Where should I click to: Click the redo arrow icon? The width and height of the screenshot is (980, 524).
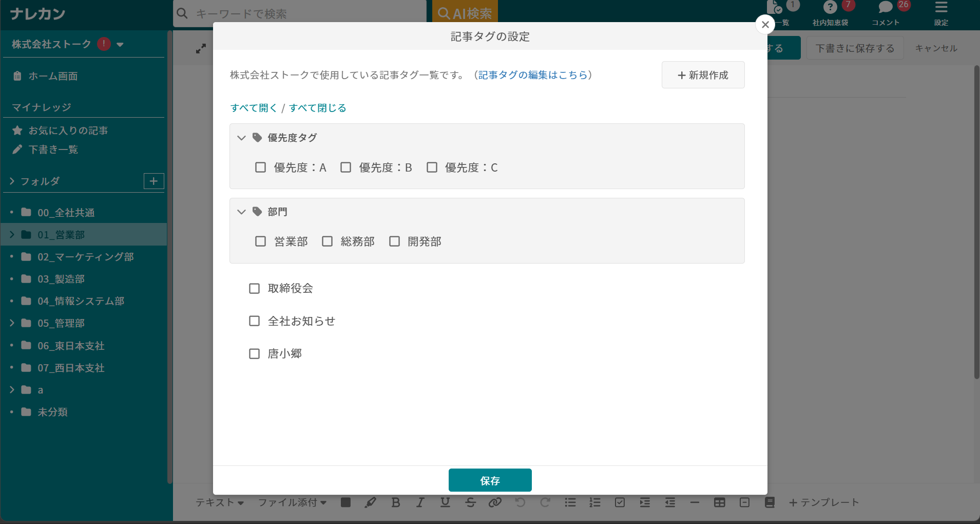(x=545, y=502)
